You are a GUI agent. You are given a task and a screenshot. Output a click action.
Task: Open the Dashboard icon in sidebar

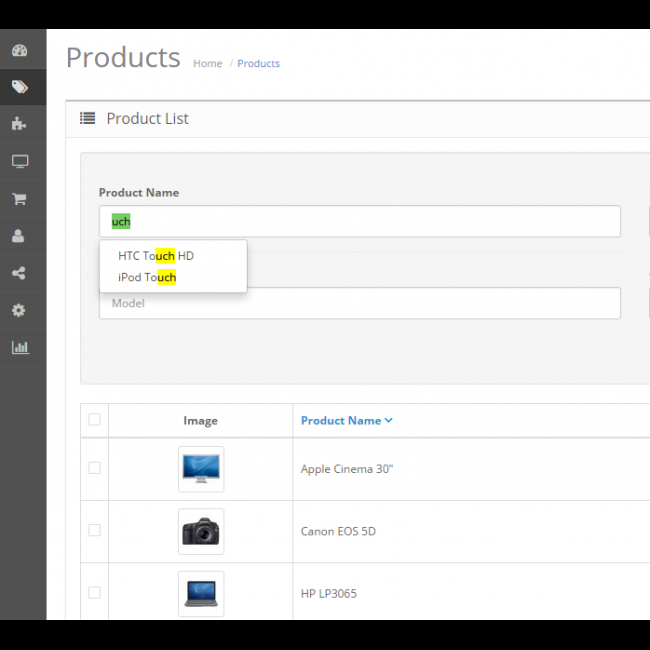pyautogui.click(x=19, y=51)
